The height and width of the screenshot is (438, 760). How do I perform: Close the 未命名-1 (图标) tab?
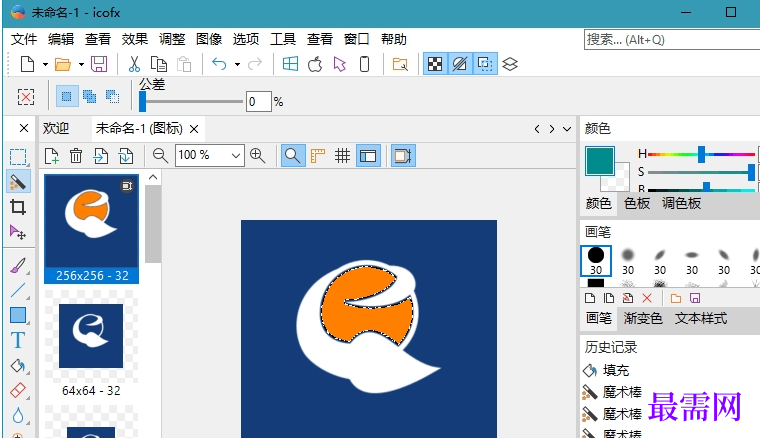tap(194, 129)
